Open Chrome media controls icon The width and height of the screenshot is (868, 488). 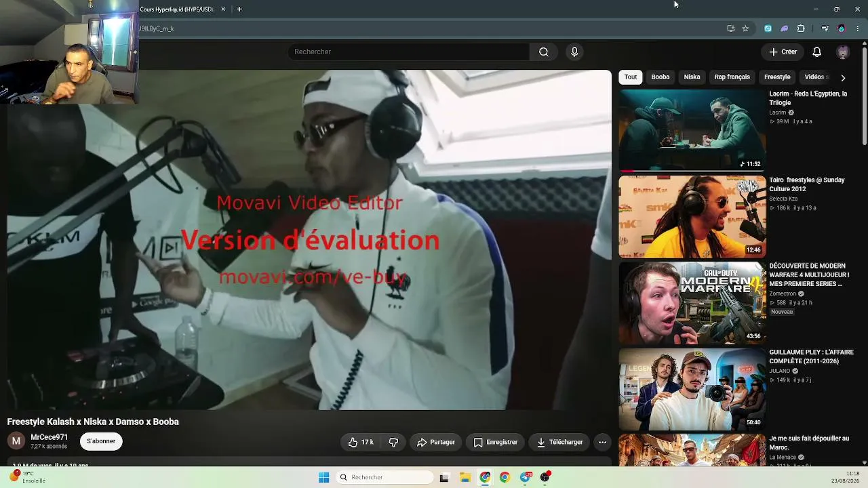[x=825, y=28]
